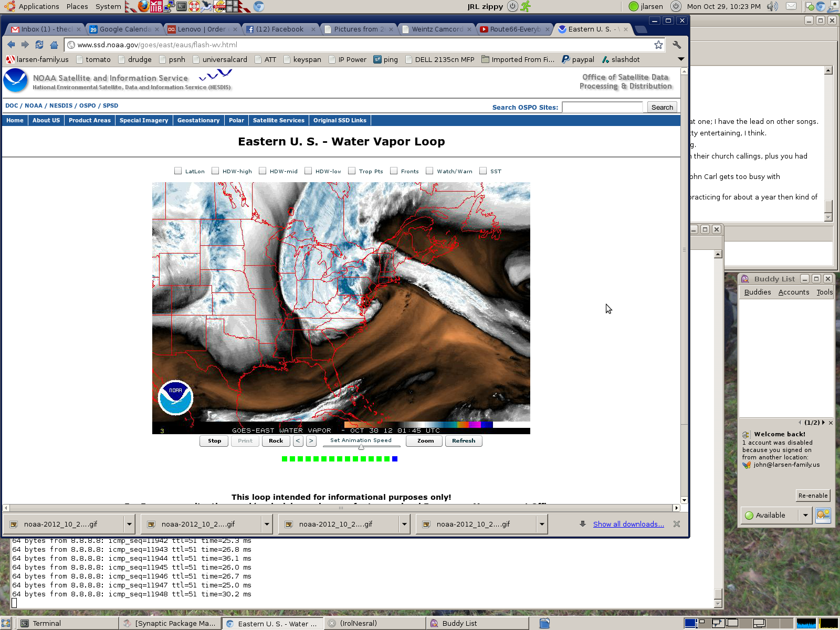Stop the water vapor loop animation
The width and height of the screenshot is (840, 630).
pos(214,441)
